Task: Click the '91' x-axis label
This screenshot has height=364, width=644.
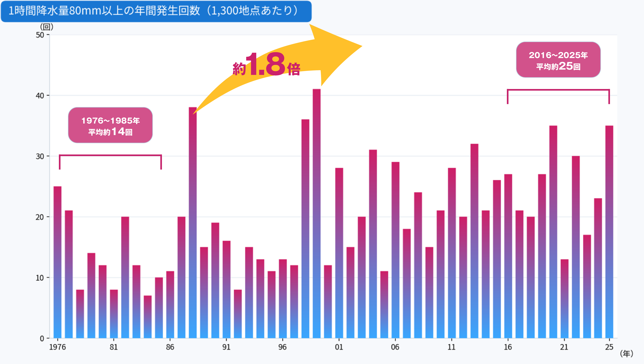Action: click(x=226, y=347)
